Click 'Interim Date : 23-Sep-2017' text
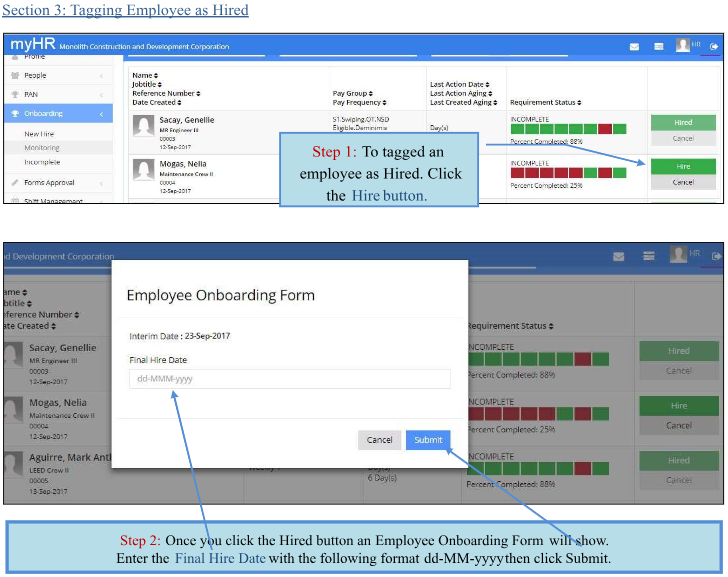The image size is (728, 577). 179,336
